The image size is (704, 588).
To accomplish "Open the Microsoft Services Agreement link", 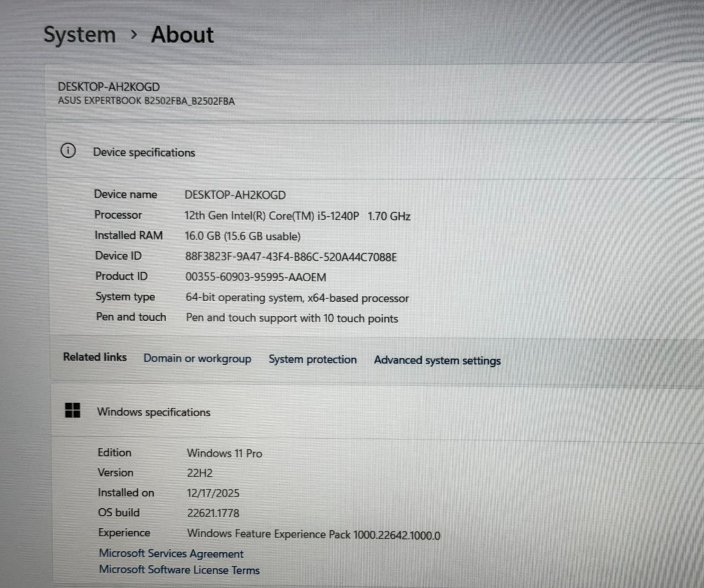I will pyautogui.click(x=171, y=553).
